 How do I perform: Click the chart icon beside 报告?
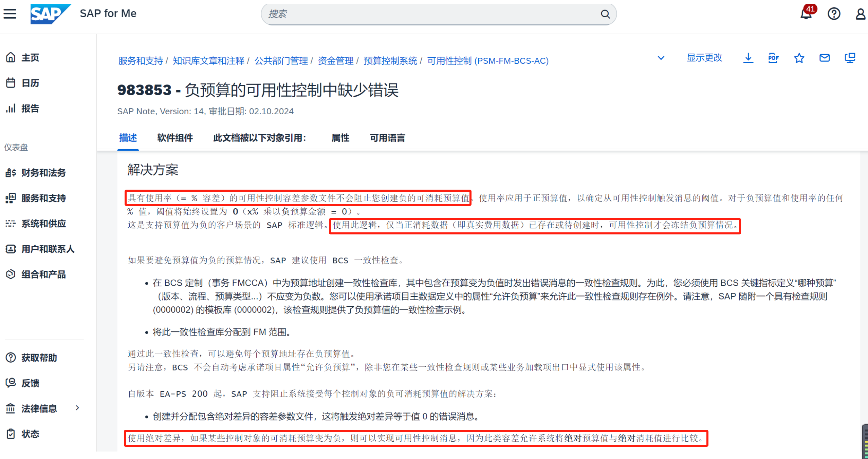(x=11, y=108)
